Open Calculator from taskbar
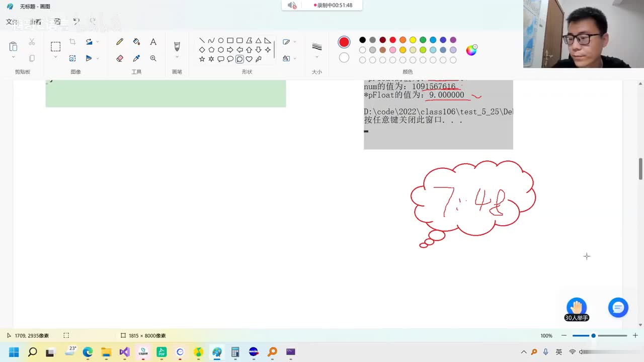644x362 pixels. tap(235, 352)
